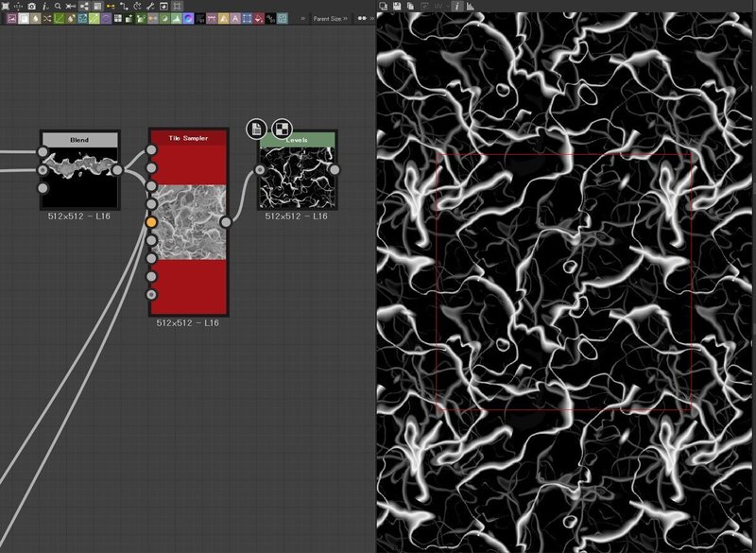Open the wrench tools dropdown
The height and width of the screenshot is (553, 756).
[150, 7]
